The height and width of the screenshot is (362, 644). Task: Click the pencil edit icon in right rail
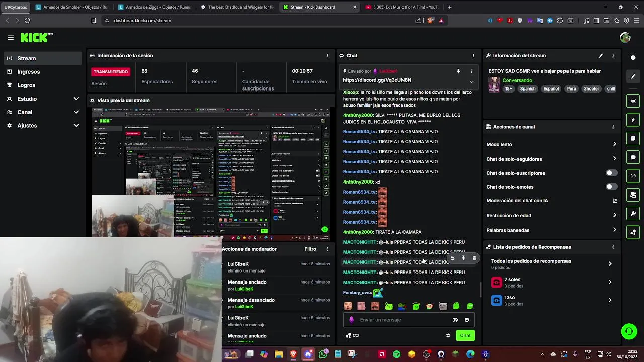tap(633, 76)
